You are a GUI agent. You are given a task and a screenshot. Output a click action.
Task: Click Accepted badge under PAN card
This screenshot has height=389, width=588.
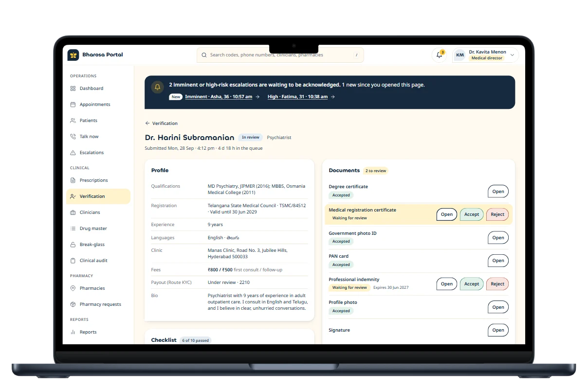[341, 265]
